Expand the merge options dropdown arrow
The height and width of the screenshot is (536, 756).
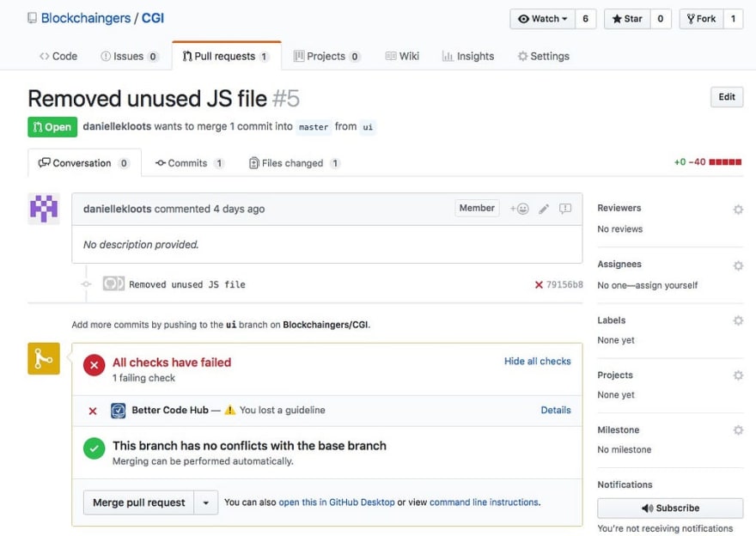click(x=206, y=502)
